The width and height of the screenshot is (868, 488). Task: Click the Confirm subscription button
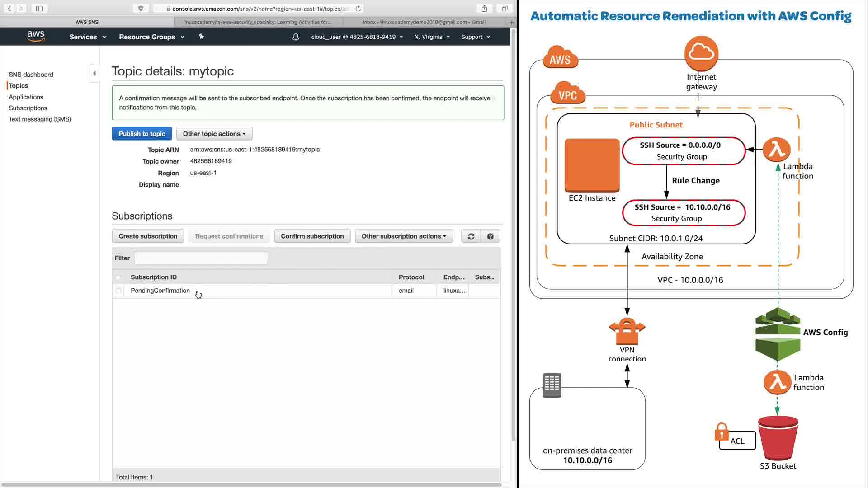tap(312, 236)
